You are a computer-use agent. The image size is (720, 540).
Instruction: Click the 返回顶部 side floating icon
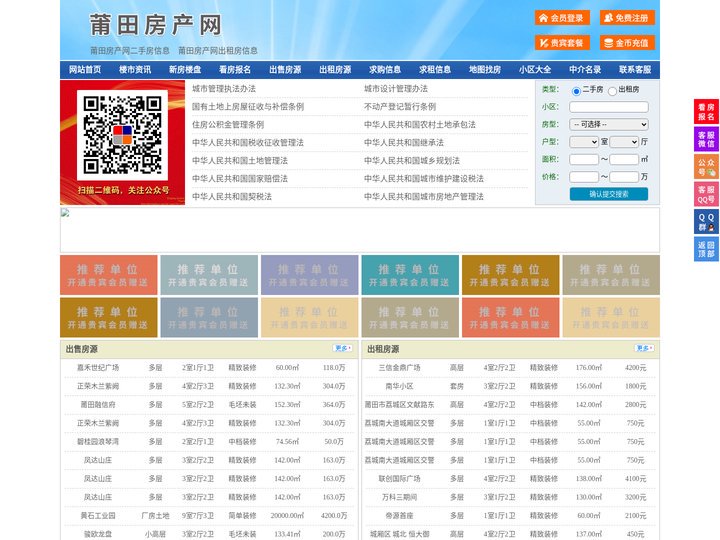tap(706, 249)
